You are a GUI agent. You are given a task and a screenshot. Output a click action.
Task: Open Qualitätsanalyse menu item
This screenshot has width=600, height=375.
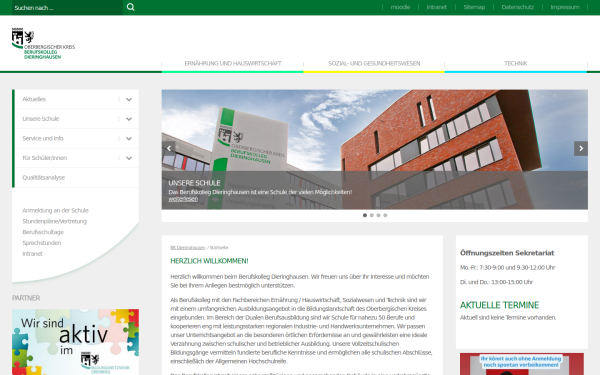coord(44,178)
